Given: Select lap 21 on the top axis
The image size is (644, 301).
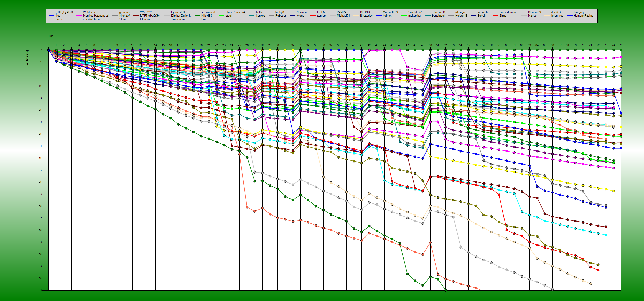Looking at the screenshot, I should 209,45.
